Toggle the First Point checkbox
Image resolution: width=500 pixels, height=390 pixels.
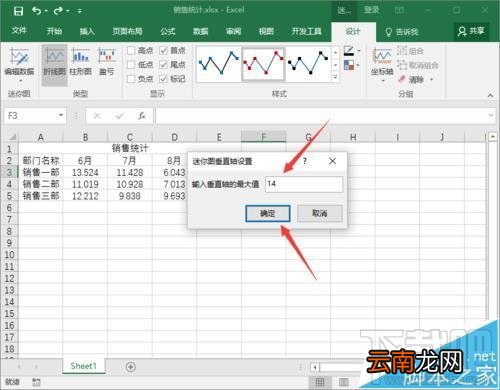(163, 51)
